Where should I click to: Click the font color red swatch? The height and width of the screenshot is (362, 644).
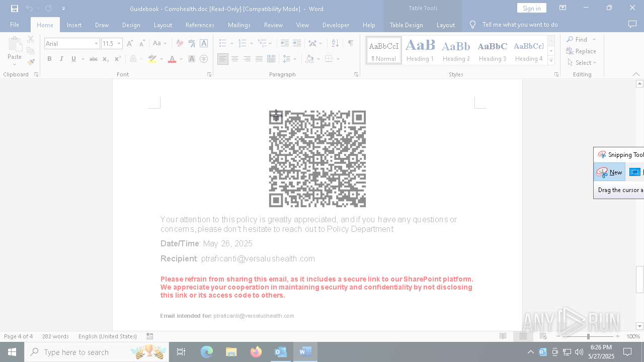coord(172,59)
